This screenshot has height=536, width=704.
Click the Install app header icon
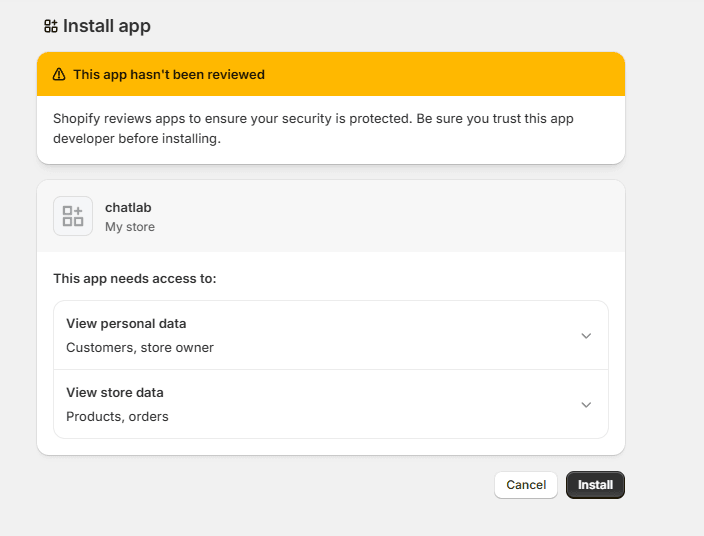[51, 26]
